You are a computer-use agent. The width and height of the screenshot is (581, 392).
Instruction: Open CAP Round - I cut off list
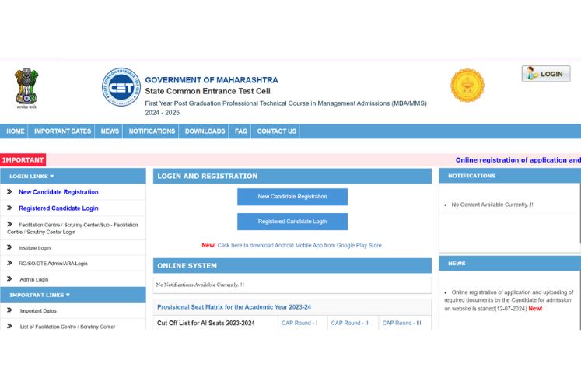tap(298, 323)
